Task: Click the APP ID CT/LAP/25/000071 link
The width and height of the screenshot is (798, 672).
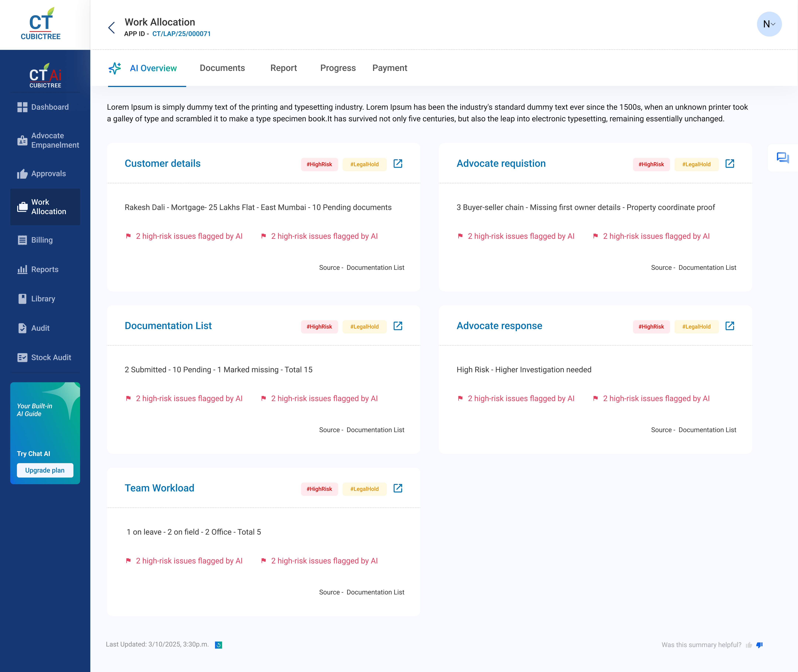Action: [x=181, y=34]
